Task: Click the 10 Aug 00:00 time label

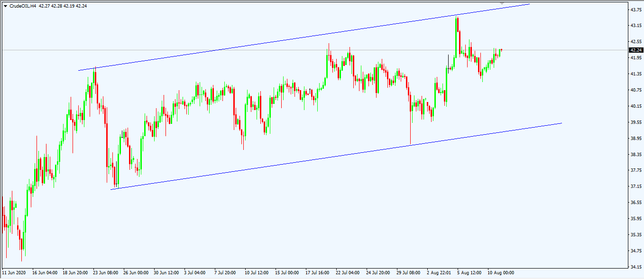Action: [500, 273]
